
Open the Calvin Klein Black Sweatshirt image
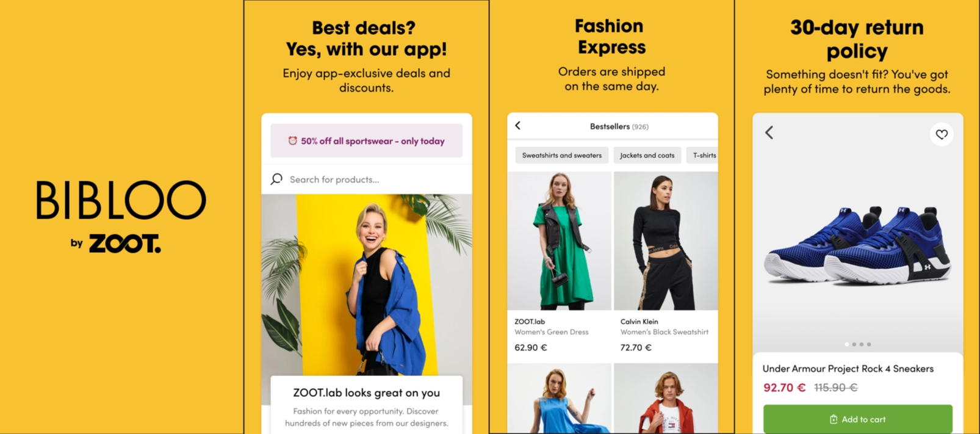666,241
